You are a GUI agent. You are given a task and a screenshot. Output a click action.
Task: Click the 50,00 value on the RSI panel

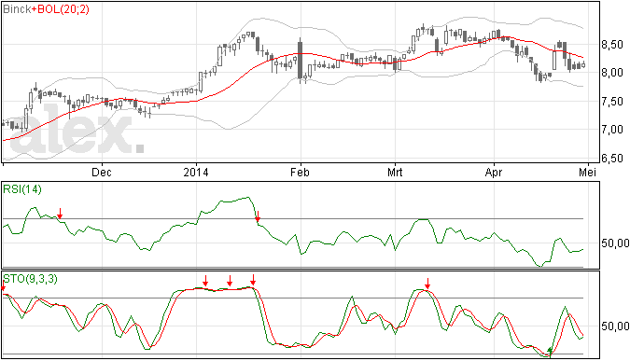click(x=615, y=243)
